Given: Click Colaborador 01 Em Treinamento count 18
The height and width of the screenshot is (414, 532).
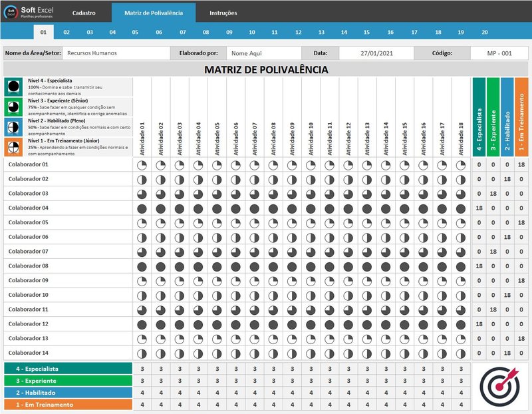Looking at the screenshot, I should point(521,164).
